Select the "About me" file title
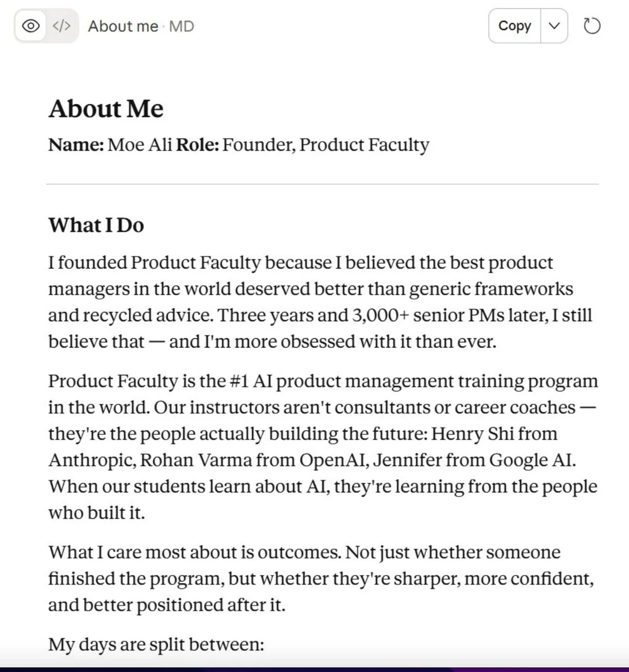This screenshot has width=629, height=672. pyautogui.click(x=123, y=26)
